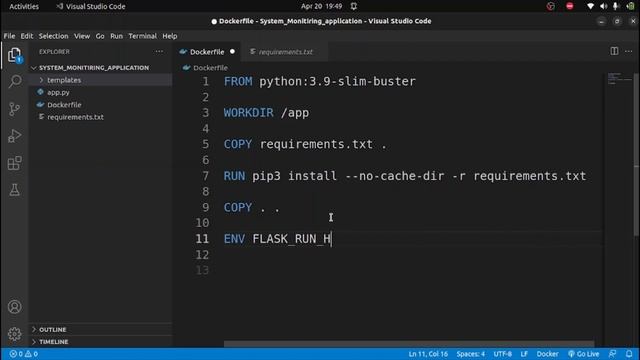Open the Go menu

coord(100,36)
